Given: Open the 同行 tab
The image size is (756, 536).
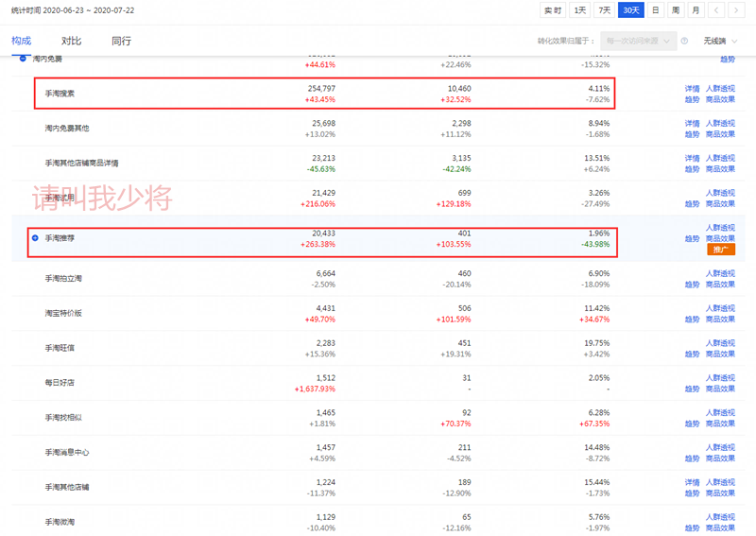Looking at the screenshot, I should pyautogui.click(x=121, y=42).
